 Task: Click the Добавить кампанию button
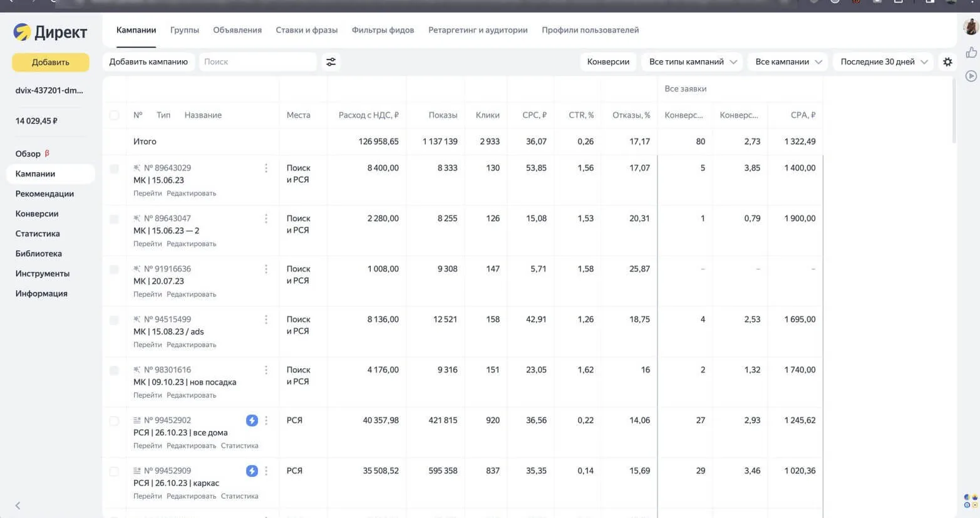148,62
